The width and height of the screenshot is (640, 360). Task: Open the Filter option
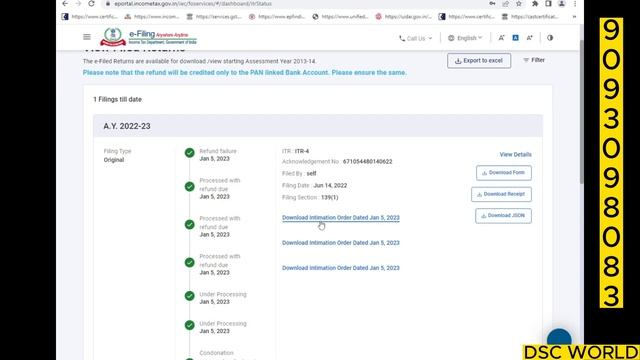pyautogui.click(x=534, y=60)
